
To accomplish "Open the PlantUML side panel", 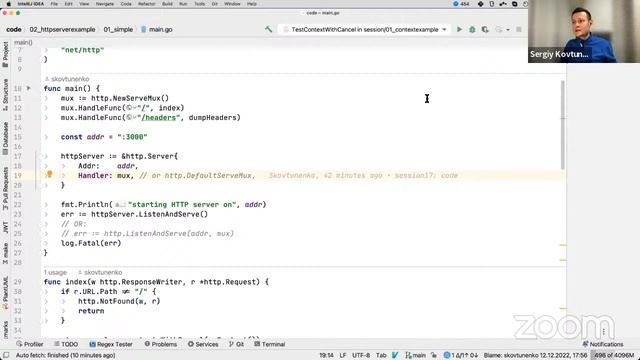I will tap(5, 293).
